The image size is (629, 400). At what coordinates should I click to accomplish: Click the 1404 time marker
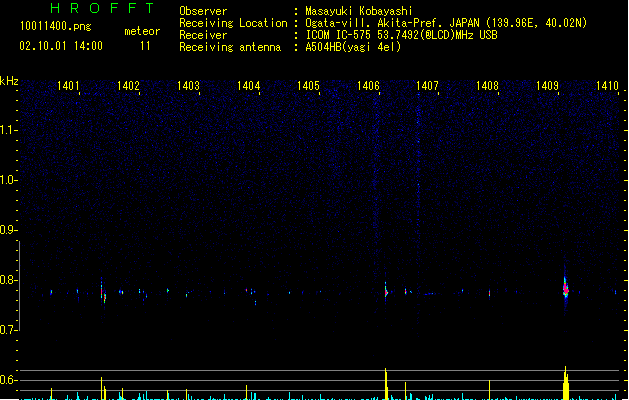point(248,86)
